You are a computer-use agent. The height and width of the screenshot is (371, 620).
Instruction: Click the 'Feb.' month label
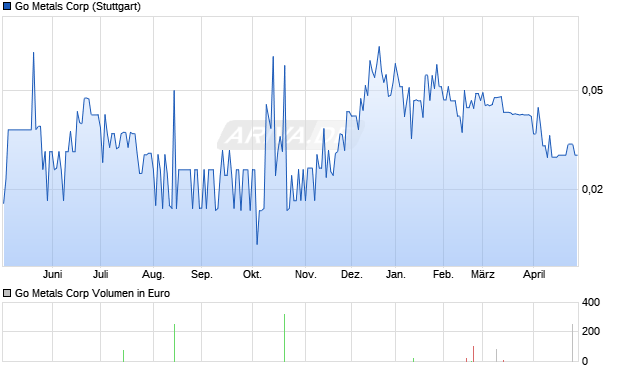(x=443, y=274)
